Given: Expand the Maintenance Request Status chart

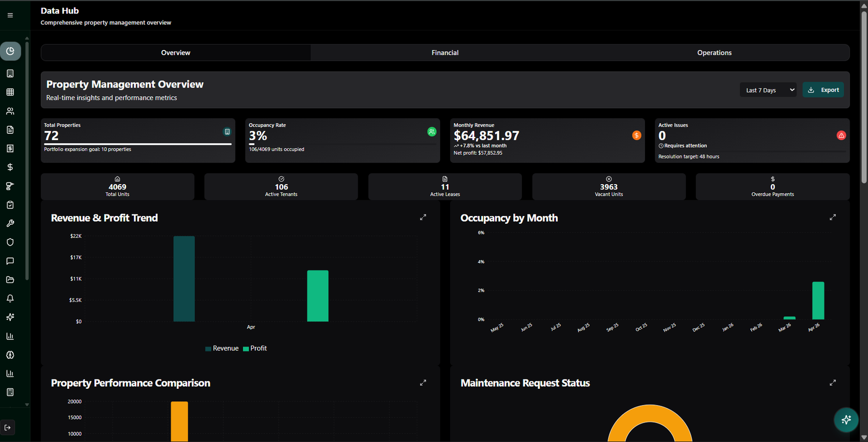Looking at the screenshot, I should pos(833,383).
